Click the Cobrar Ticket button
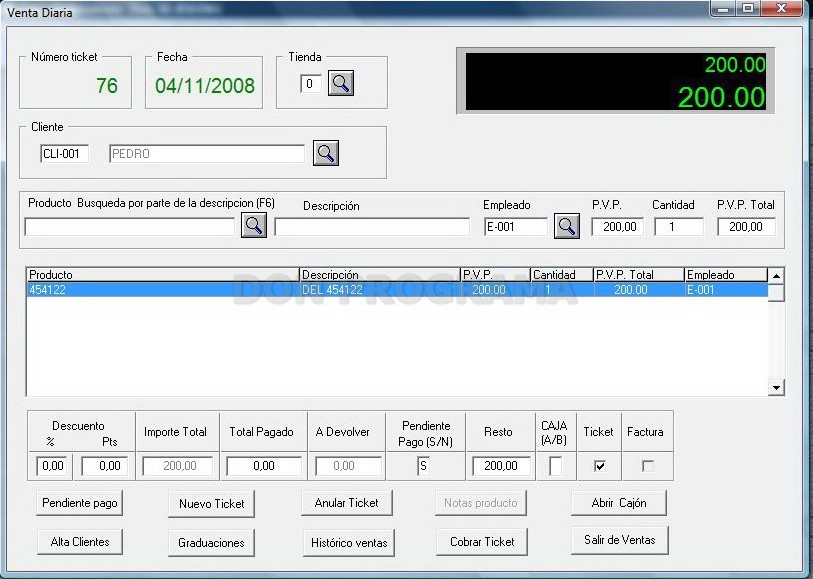The height and width of the screenshot is (579, 813). tap(482, 542)
